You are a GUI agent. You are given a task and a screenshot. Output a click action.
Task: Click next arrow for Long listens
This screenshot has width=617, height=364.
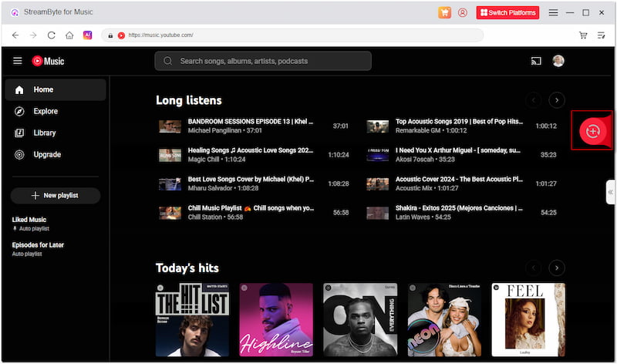click(x=556, y=100)
